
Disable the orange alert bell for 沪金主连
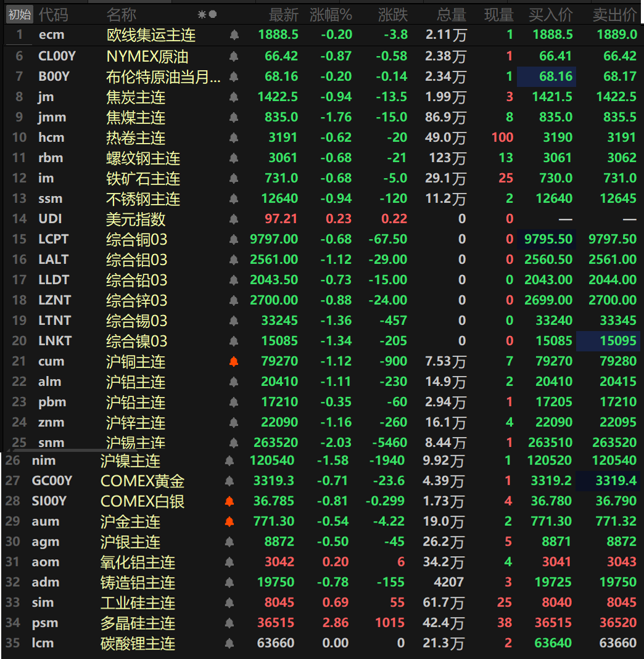tap(229, 522)
